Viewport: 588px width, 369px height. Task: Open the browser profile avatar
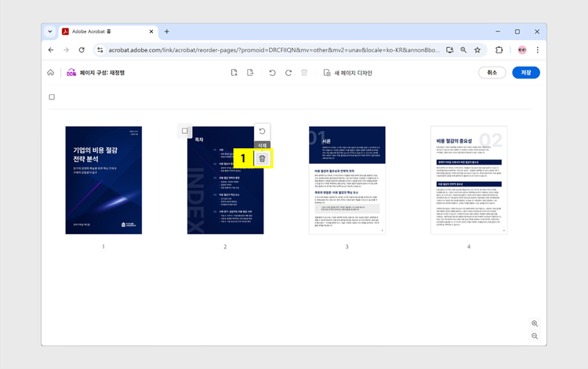click(x=522, y=50)
